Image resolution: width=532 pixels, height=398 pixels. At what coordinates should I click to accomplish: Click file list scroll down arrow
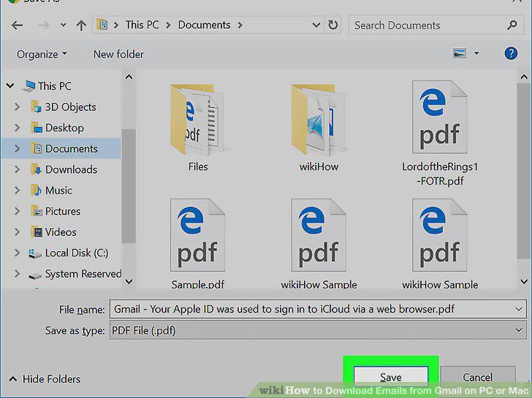524,281
